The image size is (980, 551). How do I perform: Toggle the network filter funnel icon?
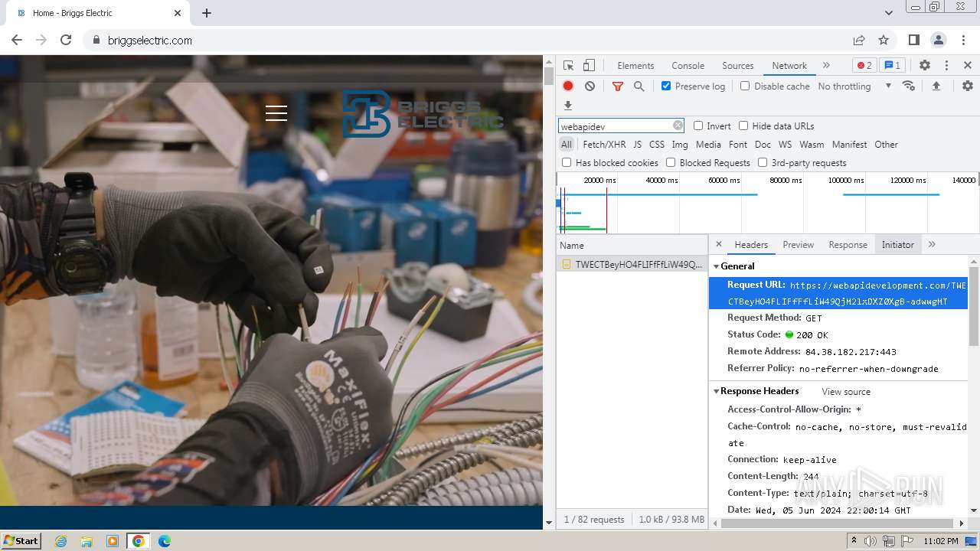[618, 86]
